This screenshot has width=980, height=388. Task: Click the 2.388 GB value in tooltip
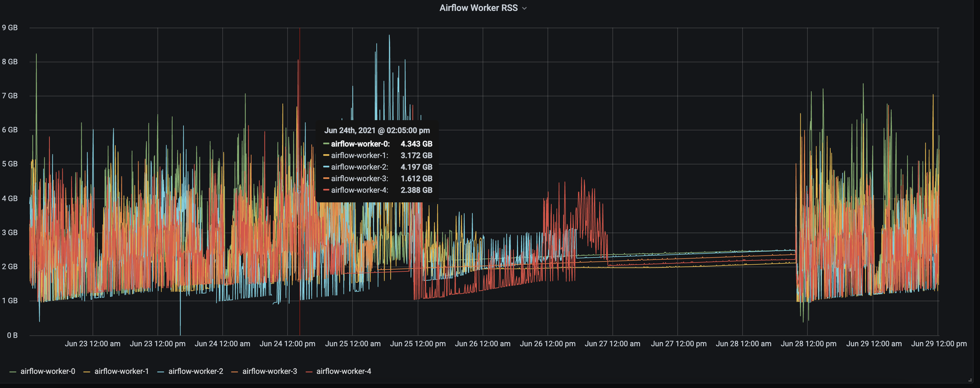pos(416,190)
